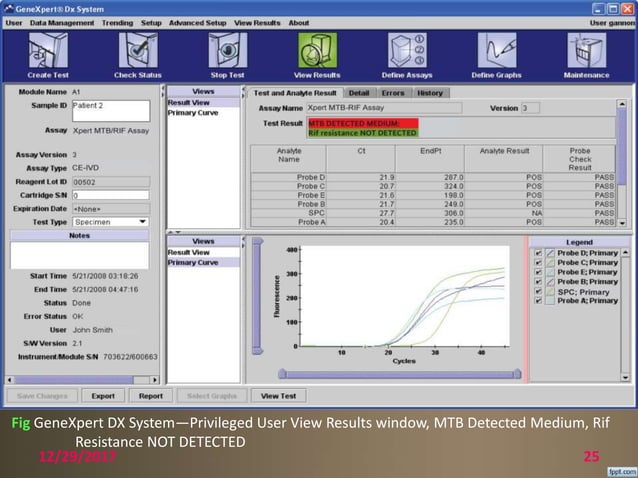Click the Report button
The width and height of the screenshot is (638, 478).
151,396
